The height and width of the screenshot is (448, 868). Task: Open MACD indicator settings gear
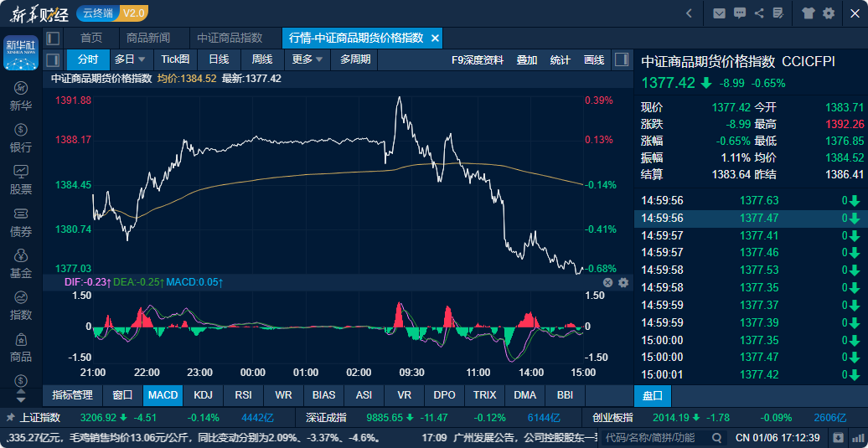(x=623, y=283)
